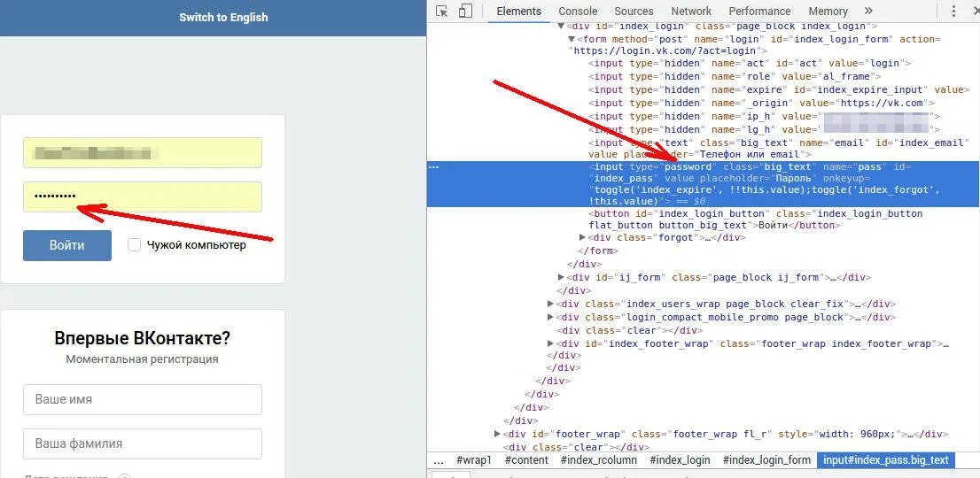The image size is (980, 478).
Task: Click the Войти login button
Action: pyautogui.click(x=67, y=245)
